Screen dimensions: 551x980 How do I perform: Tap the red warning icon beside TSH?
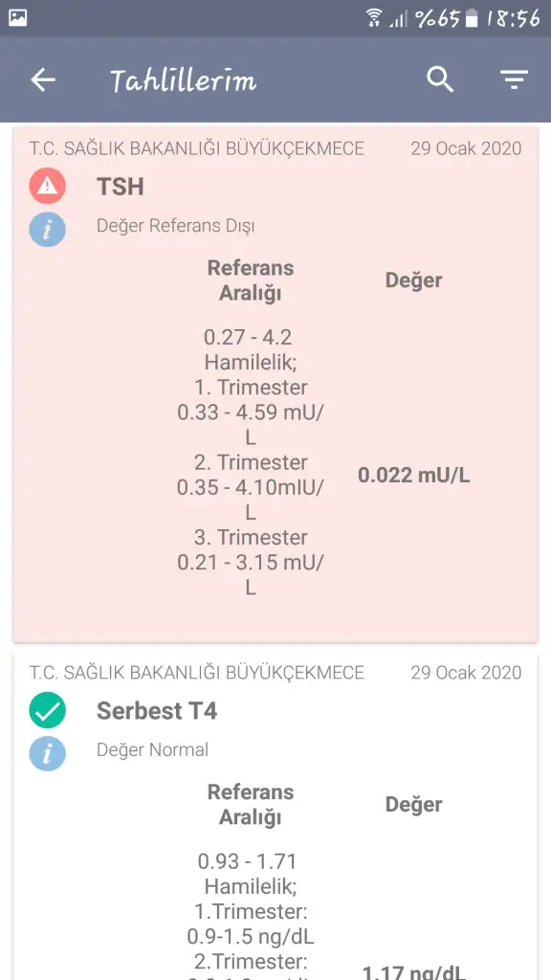pyautogui.click(x=48, y=186)
